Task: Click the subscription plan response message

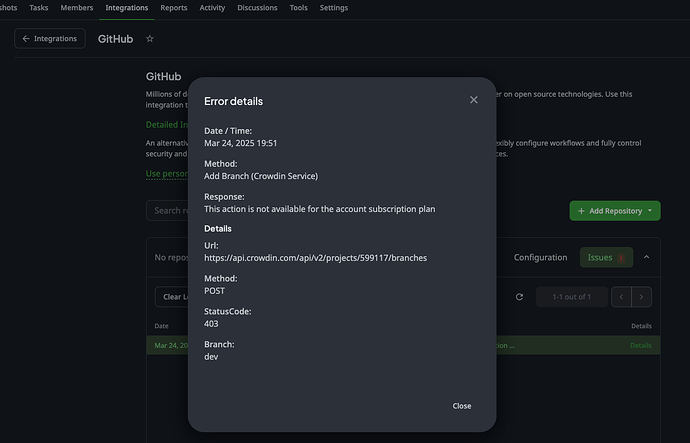Action: 319,209
